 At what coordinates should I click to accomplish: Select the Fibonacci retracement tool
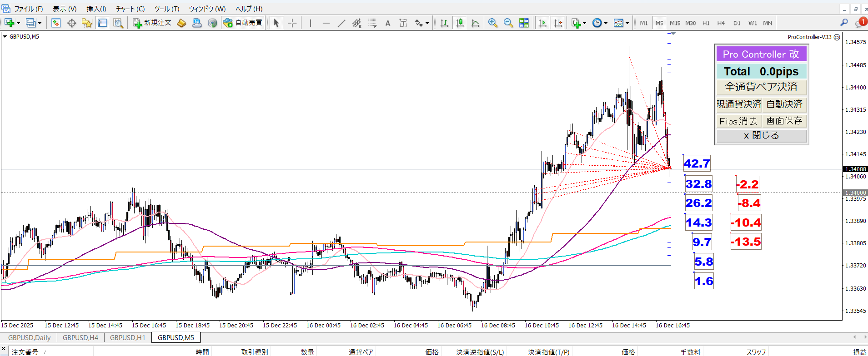click(372, 23)
